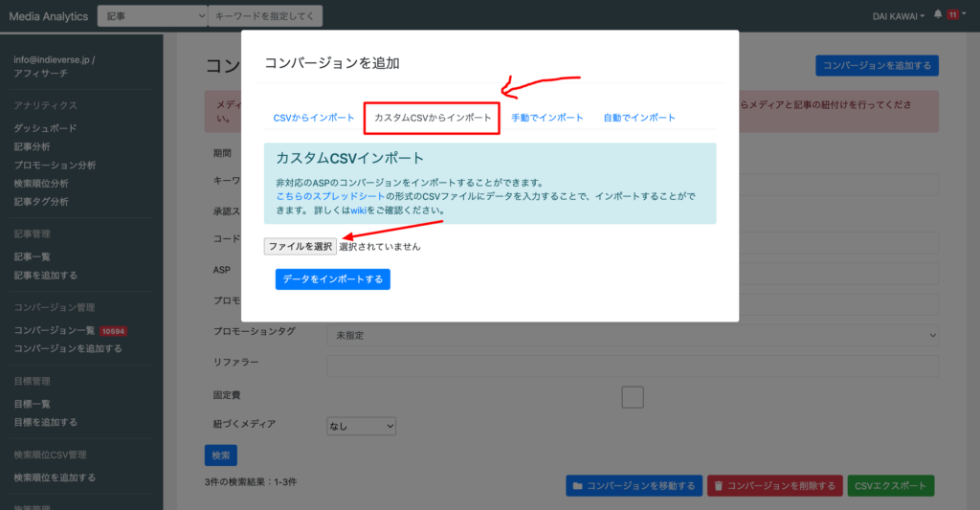Open the DAI KAWAI user menu
Viewport: 980px width, 510px height.
click(x=898, y=16)
